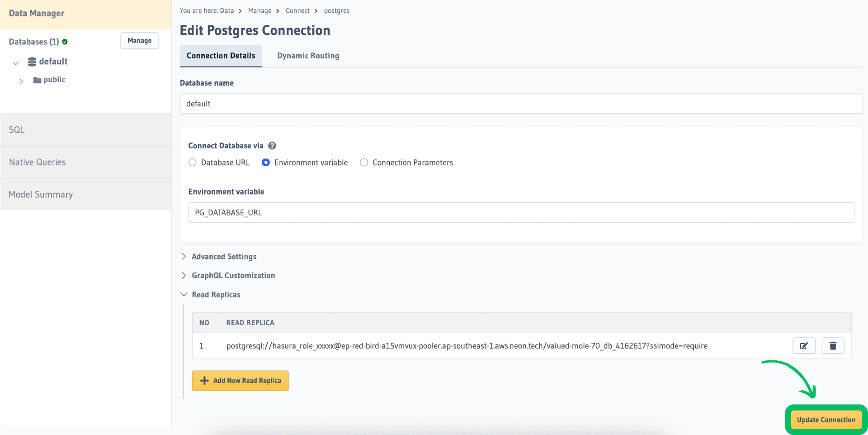
Task: Click the Connect Database via help icon
Action: point(272,146)
